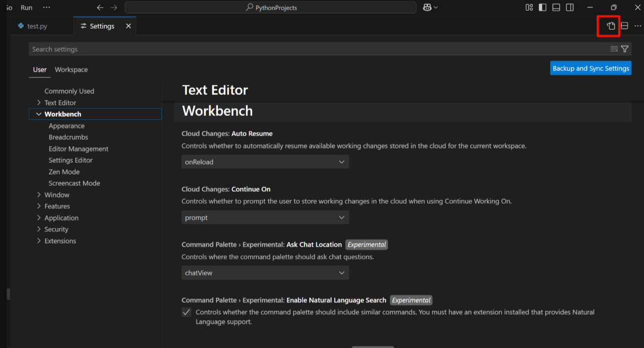
Task: Open the editor More Actions ellipsis
Action: pyautogui.click(x=637, y=26)
